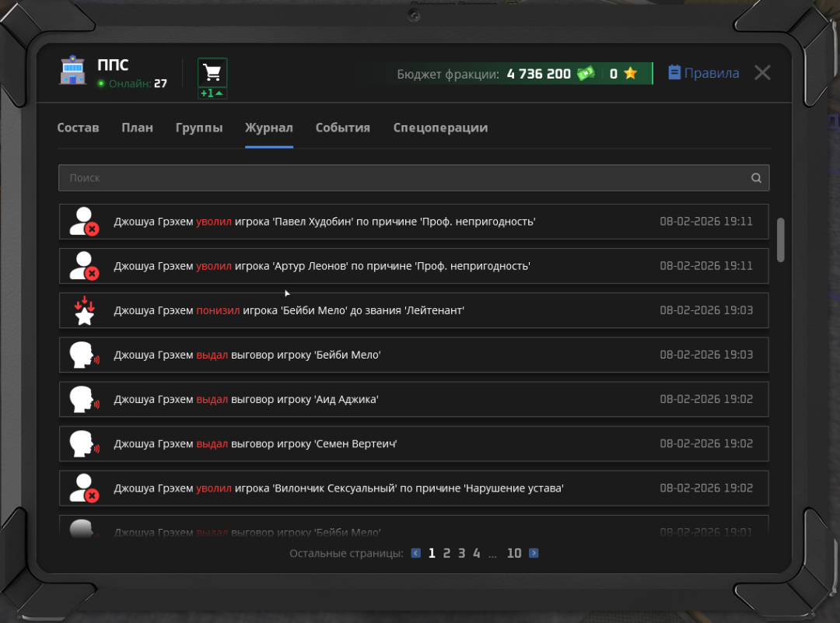Switch to the Состав tab
The height and width of the screenshot is (623, 840).
click(78, 128)
